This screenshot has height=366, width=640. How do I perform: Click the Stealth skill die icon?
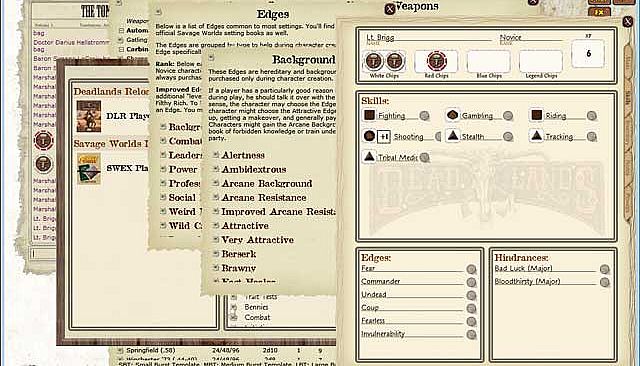pos(452,136)
